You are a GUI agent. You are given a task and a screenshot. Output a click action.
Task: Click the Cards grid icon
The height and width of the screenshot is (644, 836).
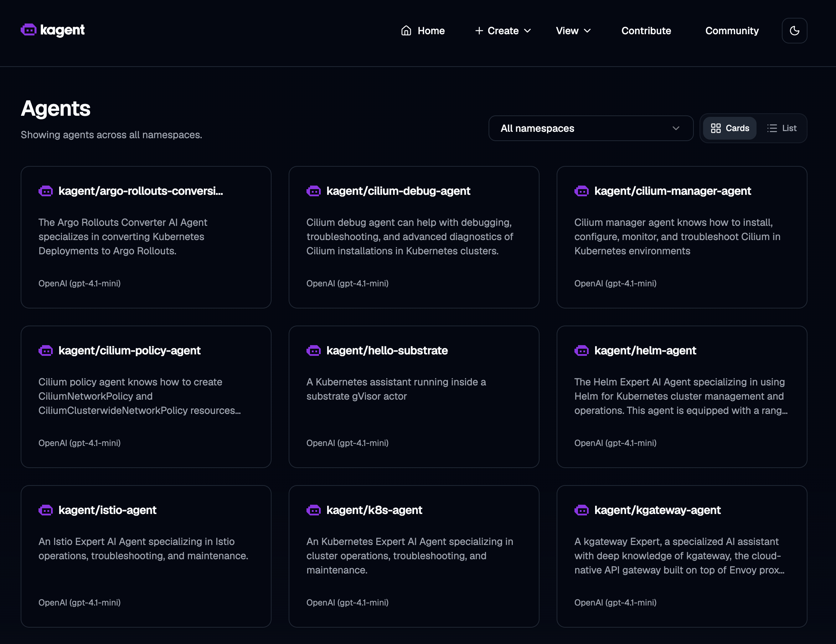tap(716, 128)
